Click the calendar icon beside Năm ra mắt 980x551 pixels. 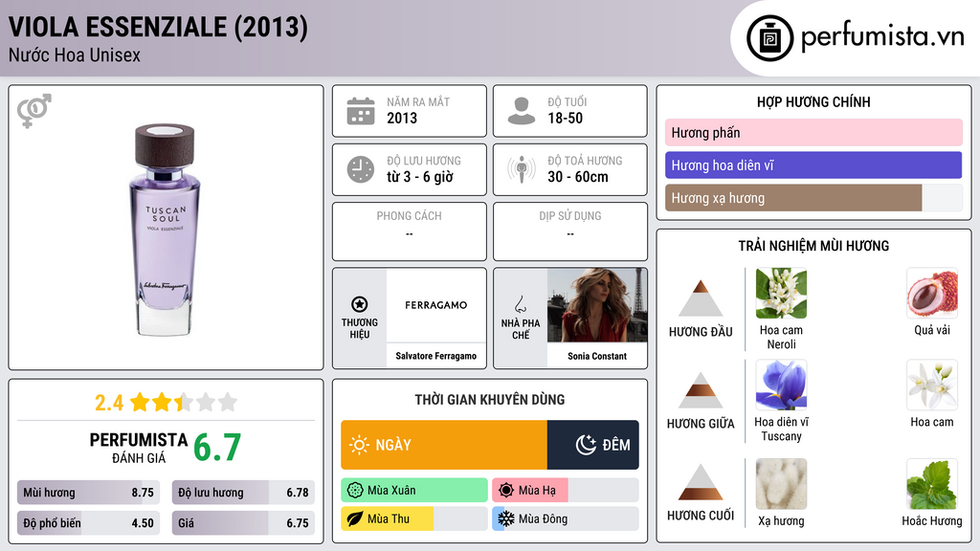361,111
